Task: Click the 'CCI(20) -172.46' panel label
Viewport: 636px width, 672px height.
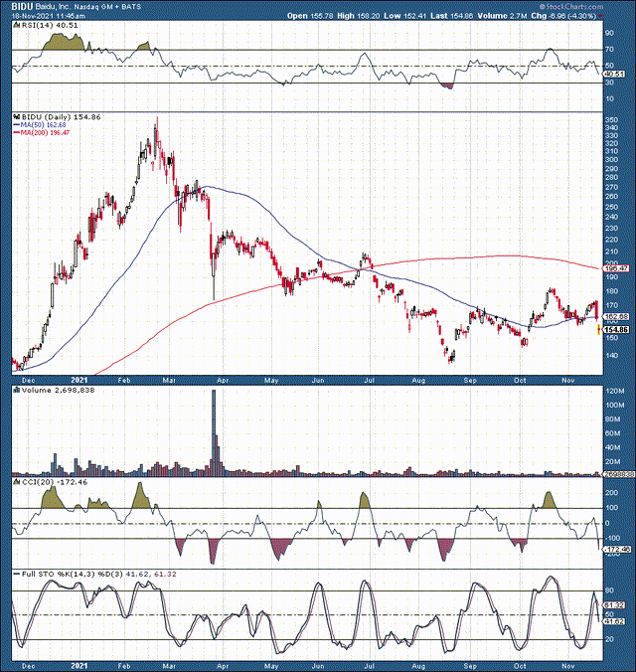Action: (54, 482)
